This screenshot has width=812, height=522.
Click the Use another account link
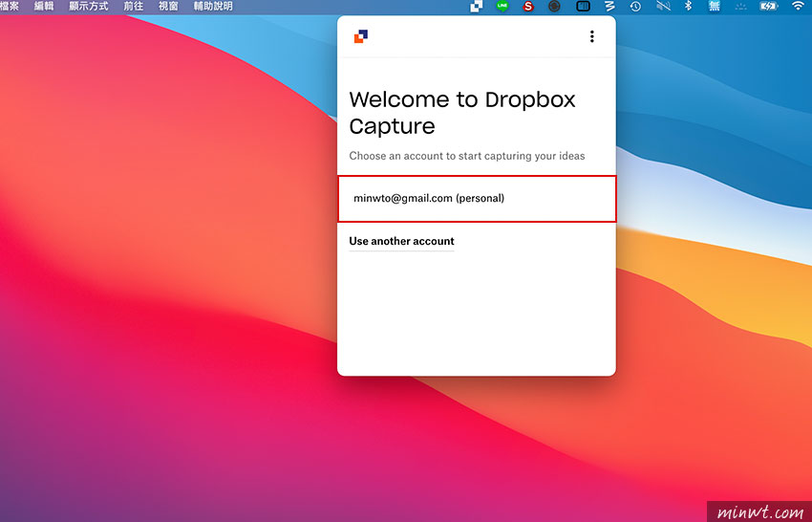pos(401,241)
